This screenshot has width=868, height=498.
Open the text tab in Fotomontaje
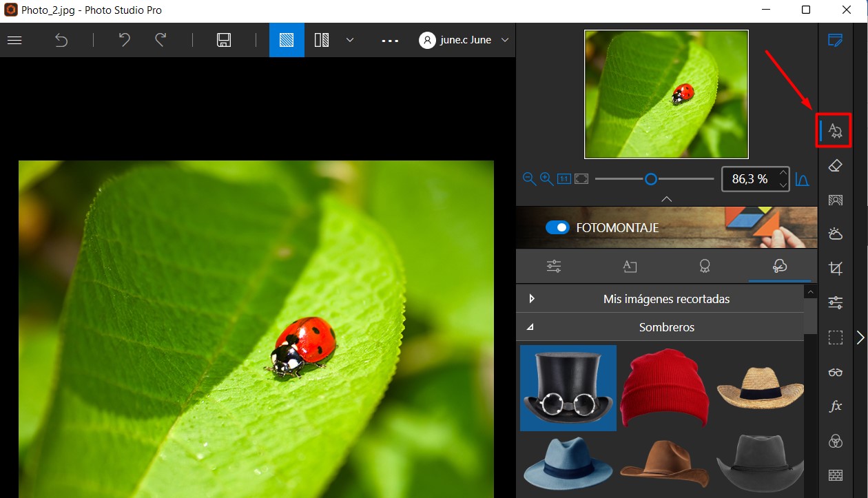tap(629, 267)
